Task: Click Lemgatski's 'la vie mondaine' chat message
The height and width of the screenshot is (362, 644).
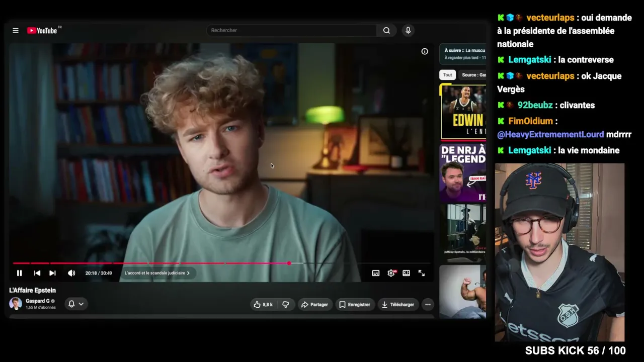Action: [589, 150]
